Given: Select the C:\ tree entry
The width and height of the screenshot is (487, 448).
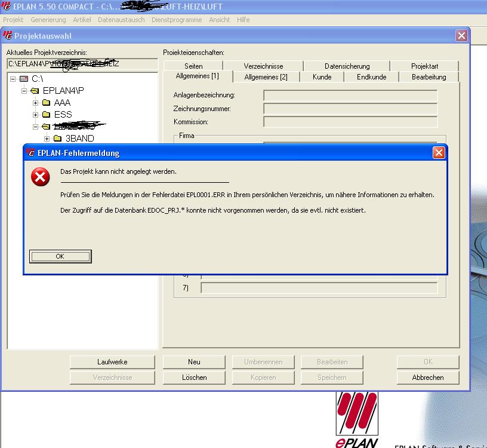Looking at the screenshot, I should tap(37, 79).
